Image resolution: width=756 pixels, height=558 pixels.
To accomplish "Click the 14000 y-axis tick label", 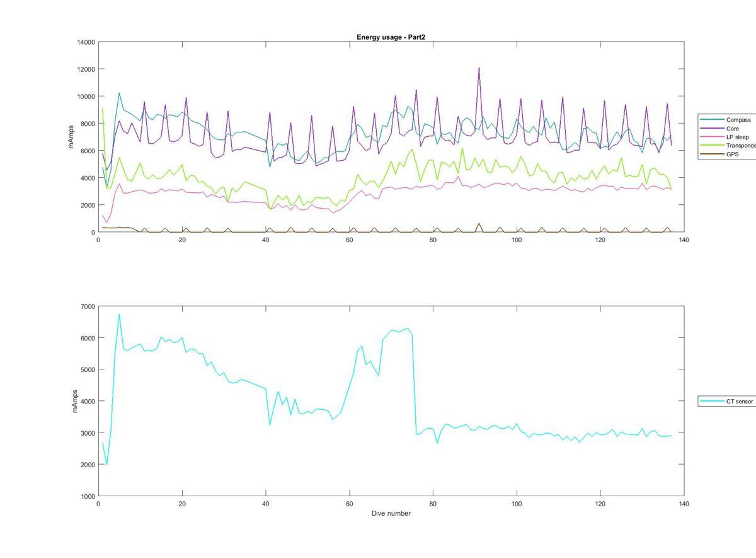I will pos(86,42).
